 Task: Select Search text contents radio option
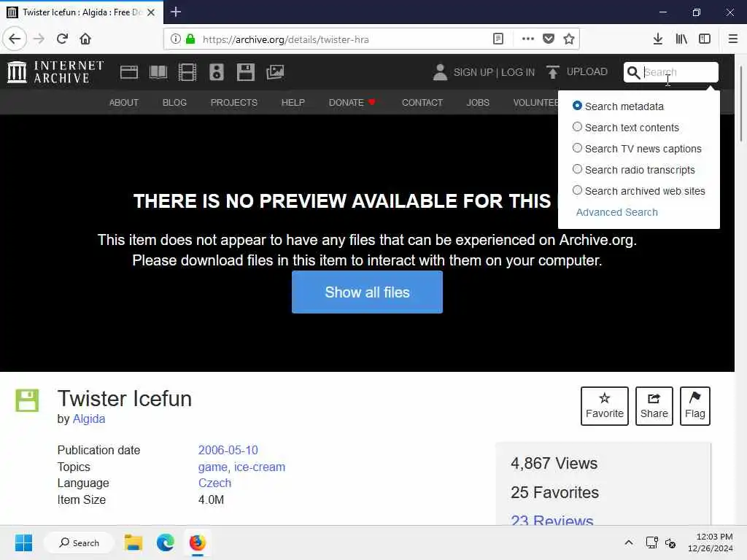click(577, 127)
